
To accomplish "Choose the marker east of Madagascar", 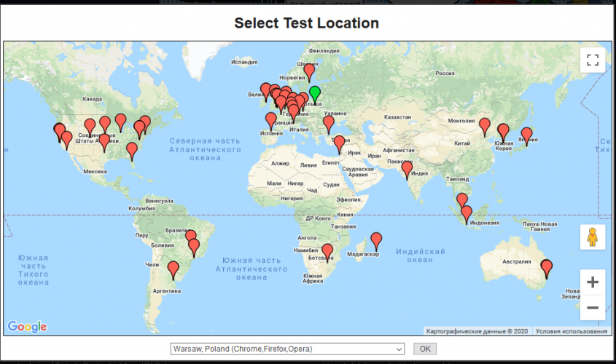I will click(x=376, y=240).
